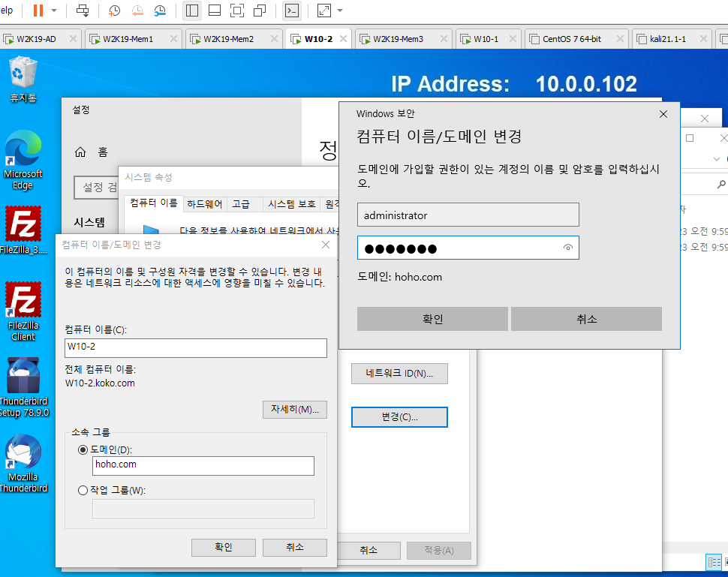Open the console view

pyautogui.click(x=291, y=11)
